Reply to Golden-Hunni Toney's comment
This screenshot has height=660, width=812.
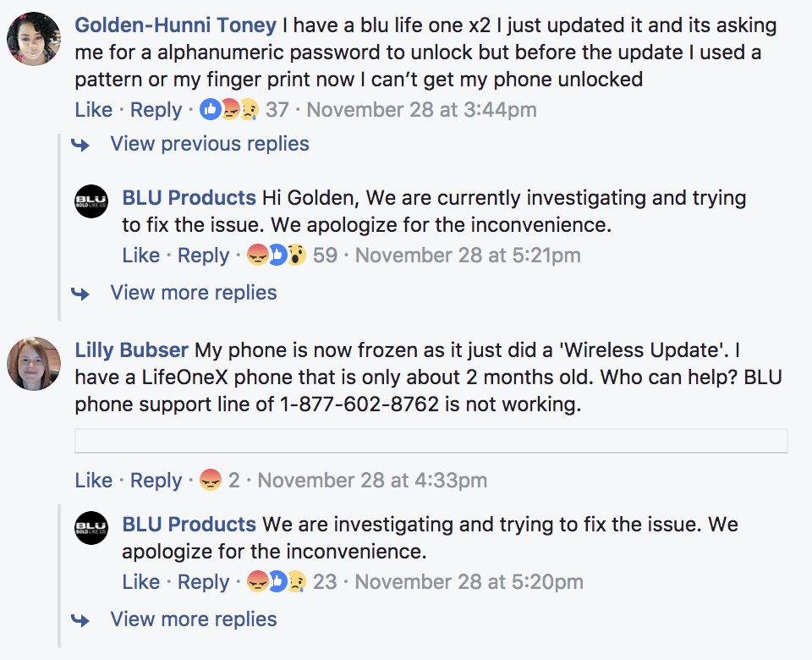(156, 110)
